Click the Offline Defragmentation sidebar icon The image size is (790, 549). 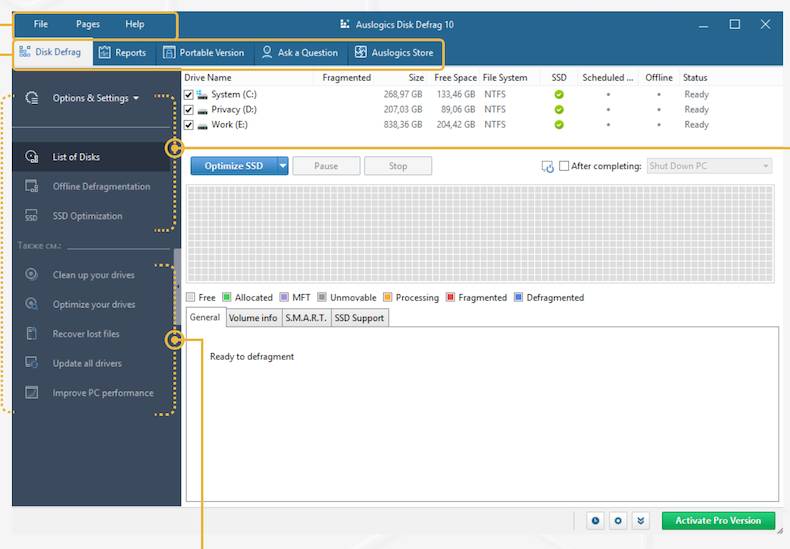(32, 187)
